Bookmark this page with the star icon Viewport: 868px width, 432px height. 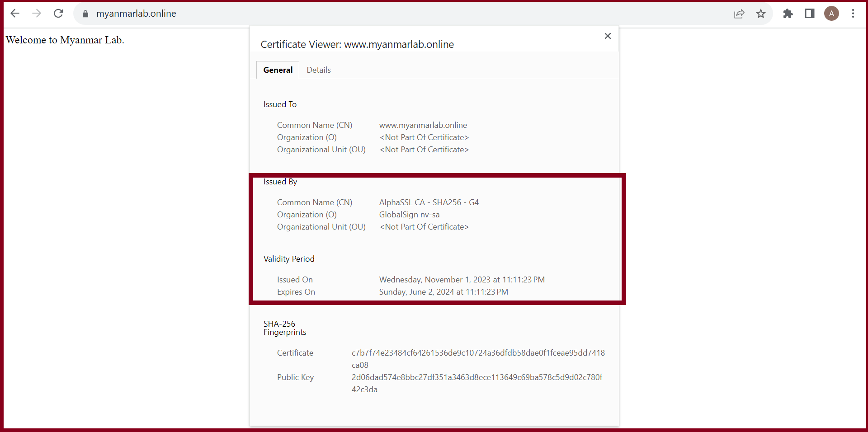click(x=761, y=14)
